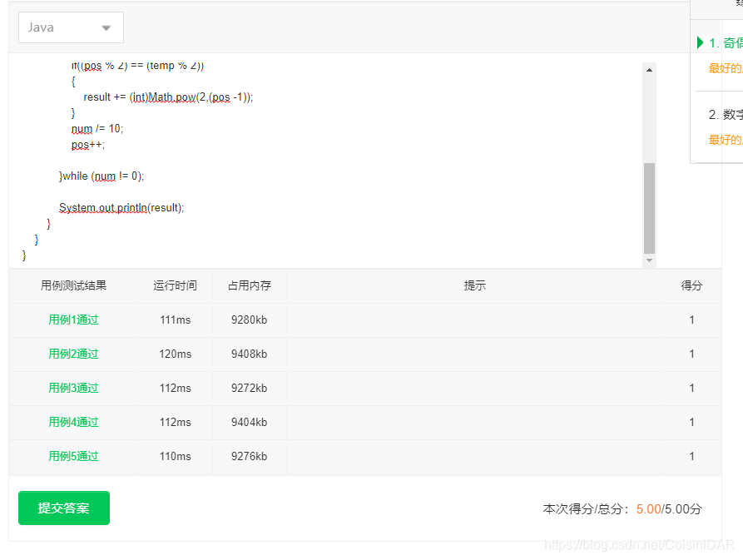Click the 9408kb memory cell
This screenshot has width=743, height=560.
coord(250,354)
